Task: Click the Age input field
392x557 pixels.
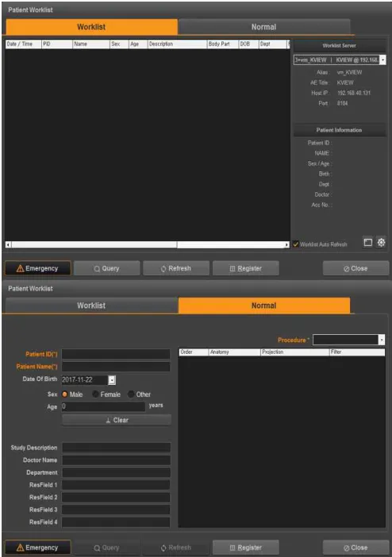Action: coord(103,406)
